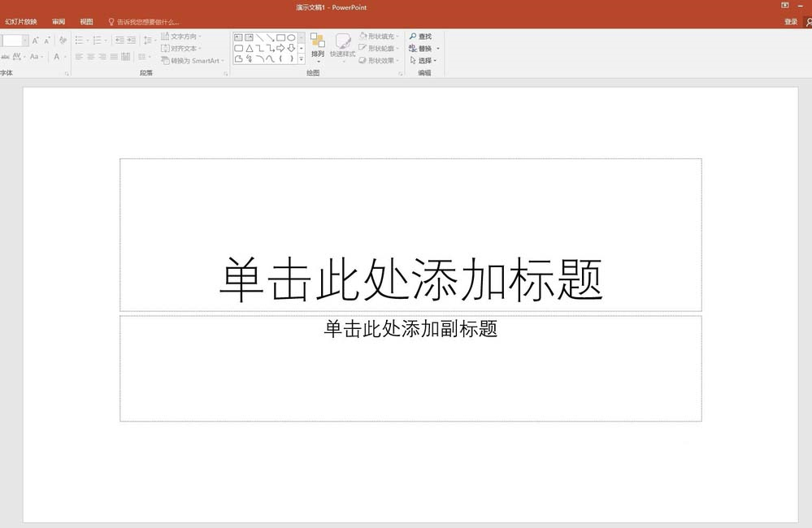Switch to the 审阅 (Review) ribbon tab

(59, 22)
